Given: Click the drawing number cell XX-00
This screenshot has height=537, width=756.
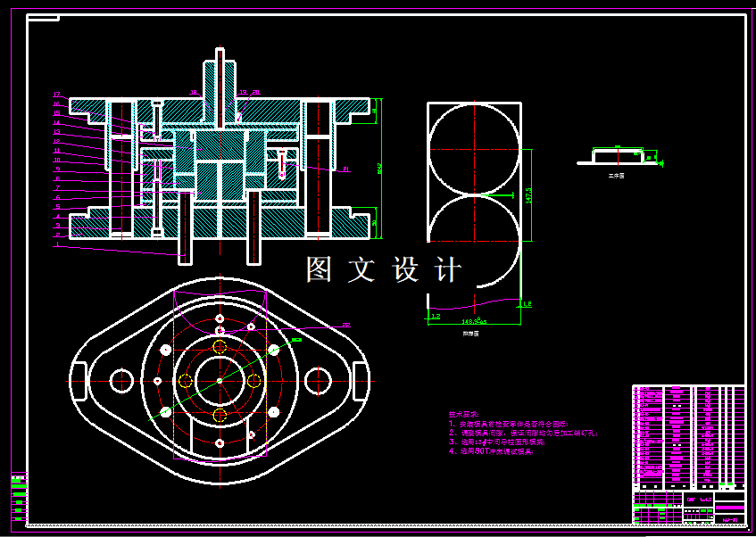Looking at the screenshot, I should point(730,520).
